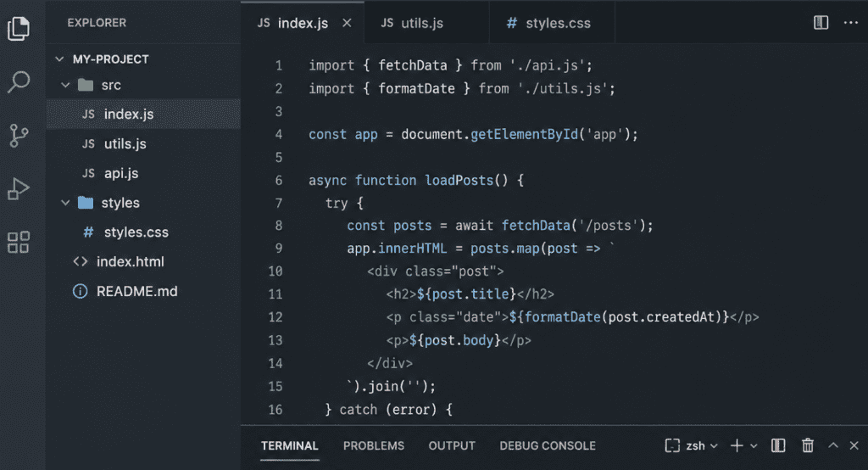The height and width of the screenshot is (470, 868).
Task: Collapse the styles folder chevron
Action: point(65,203)
